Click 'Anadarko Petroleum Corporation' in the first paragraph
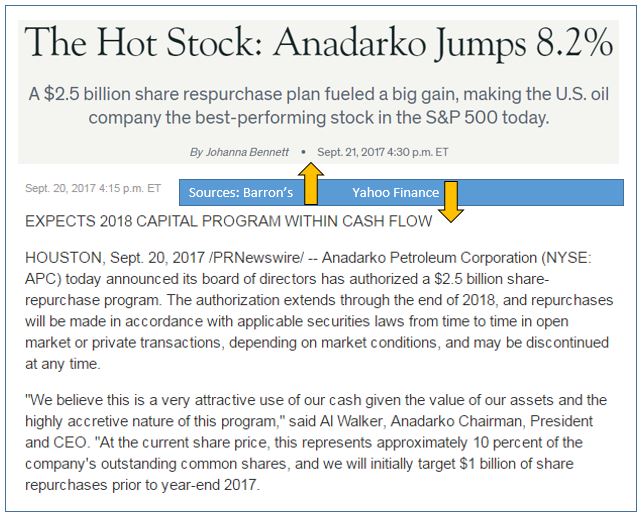Image resolution: width=643 pixels, height=518 pixels. click(x=429, y=258)
